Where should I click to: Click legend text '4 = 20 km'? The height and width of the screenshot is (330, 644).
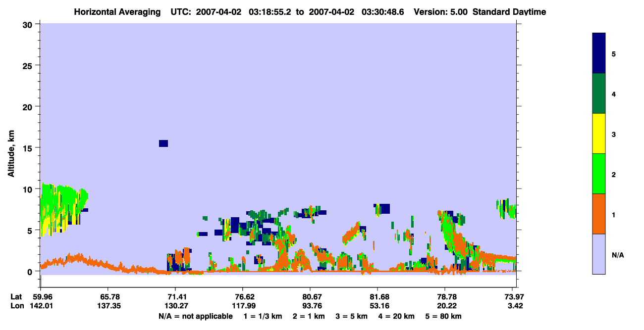coord(396,316)
